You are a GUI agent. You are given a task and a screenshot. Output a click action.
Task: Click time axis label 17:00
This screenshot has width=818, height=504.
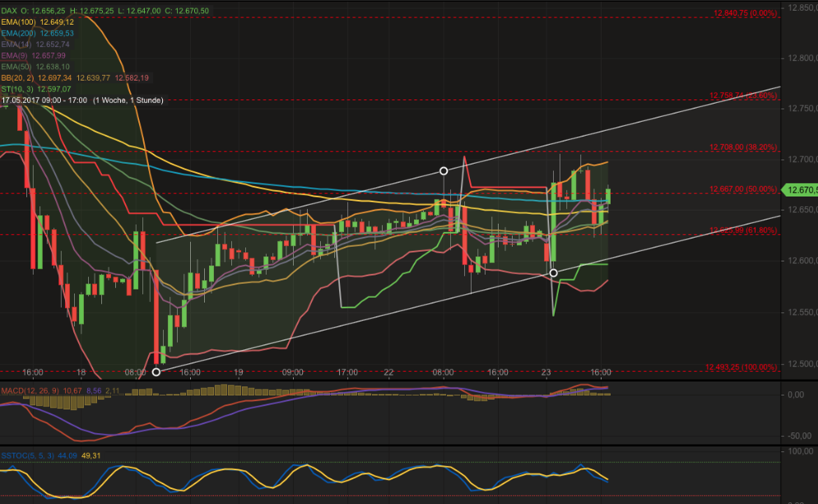[347, 372]
